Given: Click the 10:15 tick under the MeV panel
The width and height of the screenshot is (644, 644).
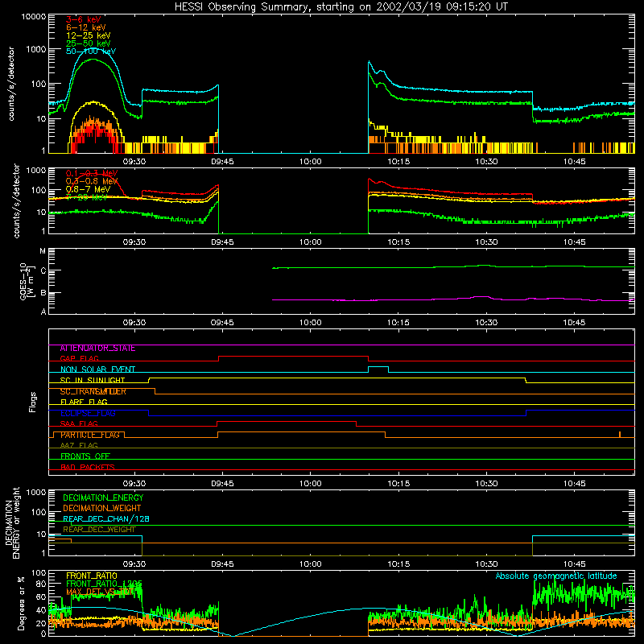Looking at the screenshot, I should click(398, 242).
